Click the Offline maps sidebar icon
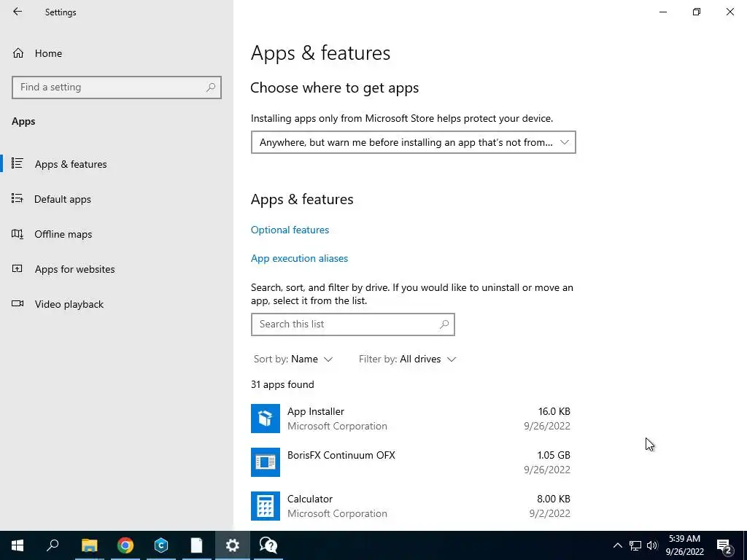Screen dimensions: 747x560 18,234
